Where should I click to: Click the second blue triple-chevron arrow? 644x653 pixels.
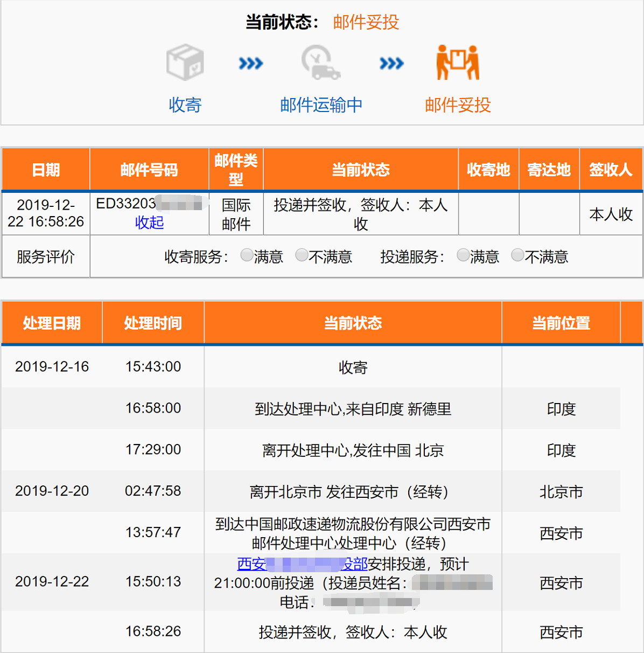point(391,64)
